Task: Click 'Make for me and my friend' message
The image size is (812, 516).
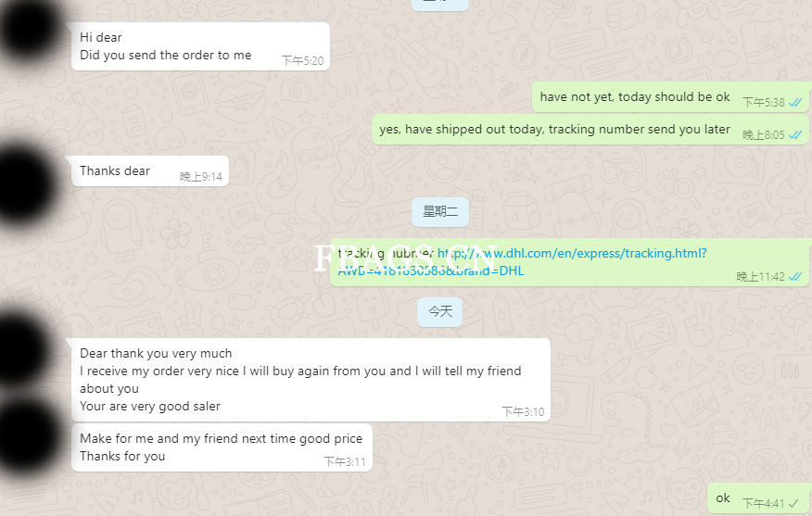Action: (x=222, y=447)
